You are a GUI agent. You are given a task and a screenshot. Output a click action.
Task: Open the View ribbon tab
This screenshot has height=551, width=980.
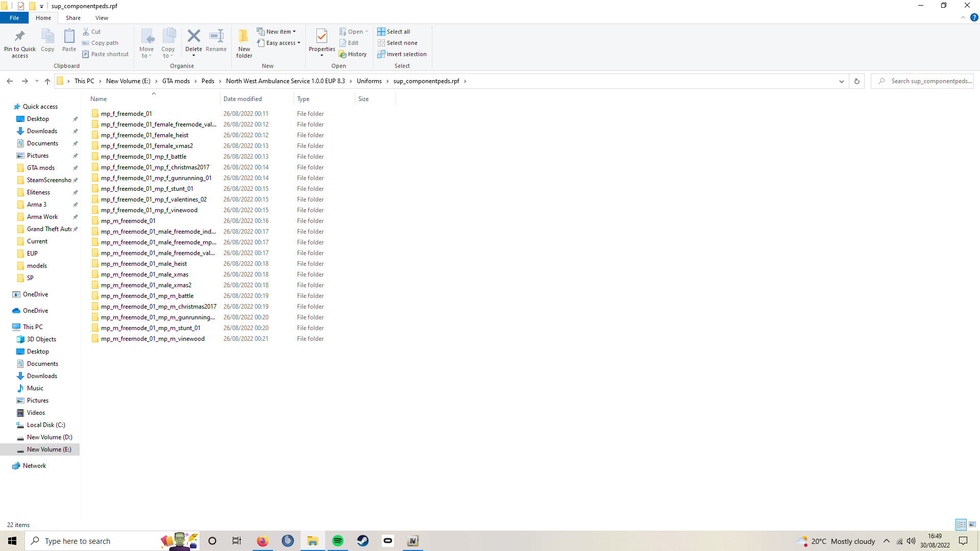(102, 18)
